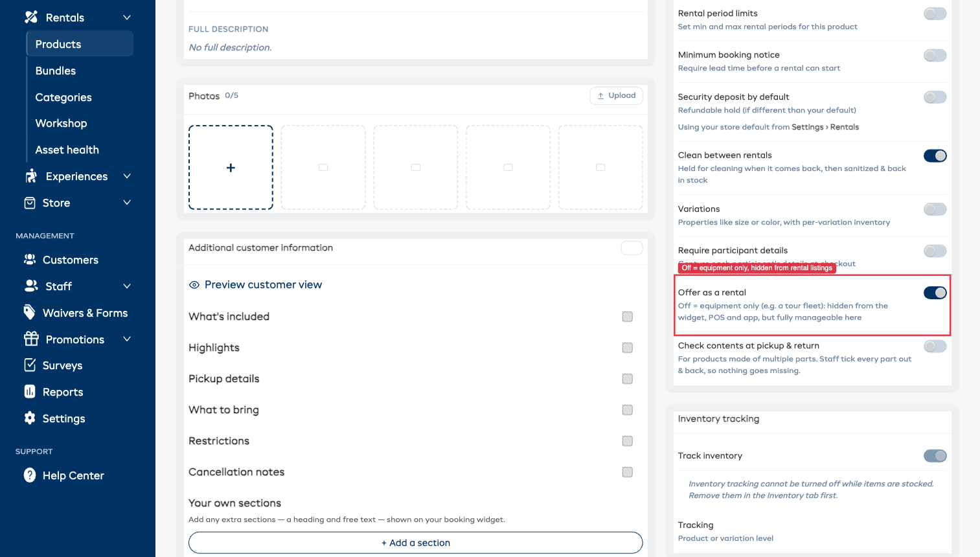This screenshot has height=557, width=980.
Task: Switch off Offer as a rental
Action: point(935,293)
